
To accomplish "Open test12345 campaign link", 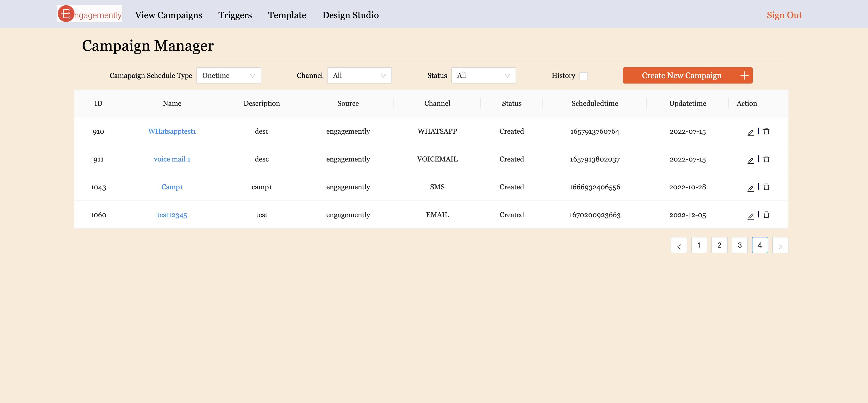I will 172,215.
